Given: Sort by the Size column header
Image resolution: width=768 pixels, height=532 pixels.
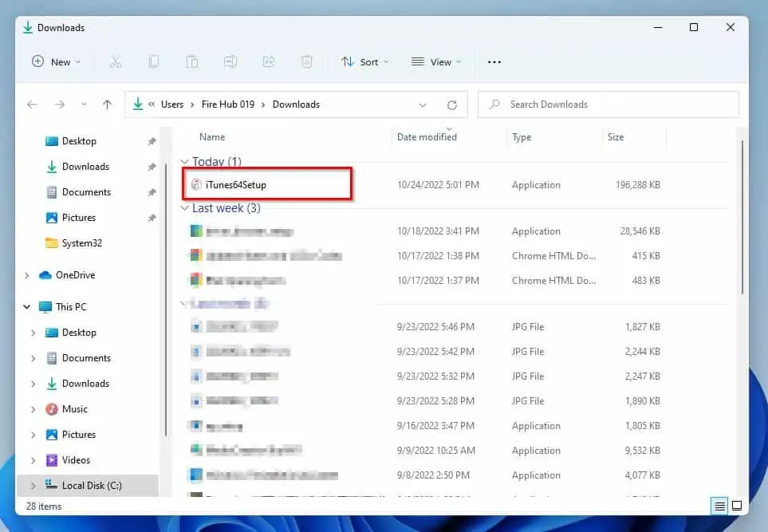Looking at the screenshot, I should pos(616,137).
